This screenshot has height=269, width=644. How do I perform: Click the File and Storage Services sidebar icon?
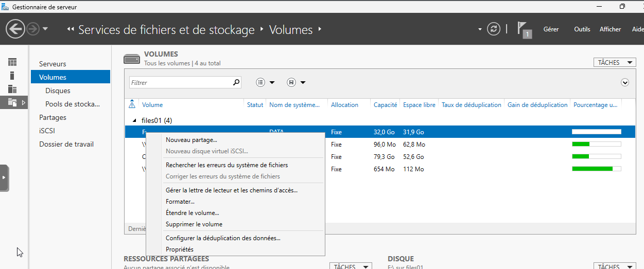coord(12,103)
